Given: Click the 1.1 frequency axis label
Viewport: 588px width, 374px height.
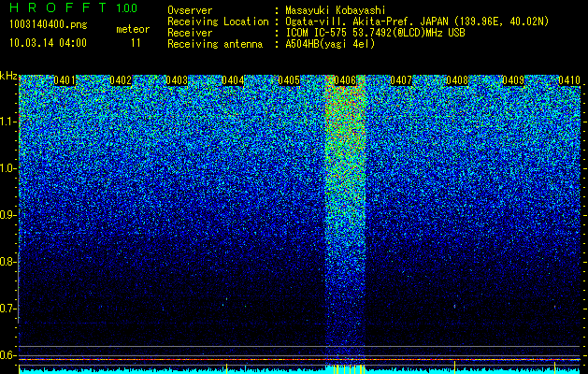Looking at the screenshot, I should [8, 122].
